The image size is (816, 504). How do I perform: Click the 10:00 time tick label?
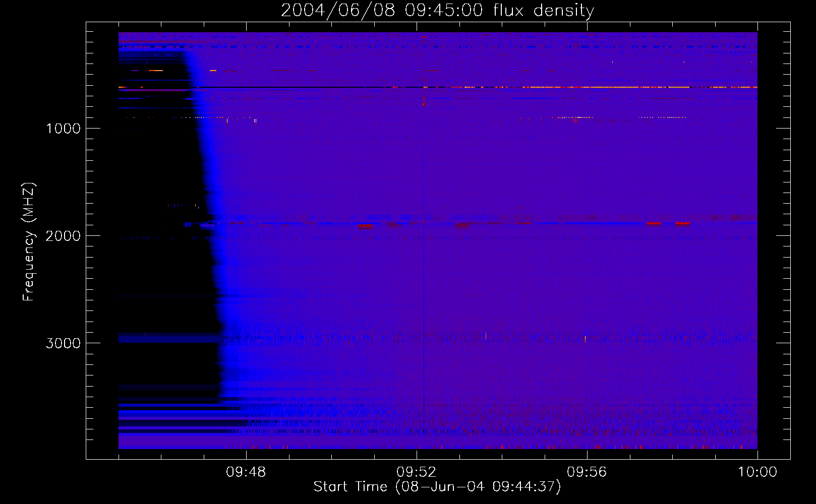coord(757,472)
